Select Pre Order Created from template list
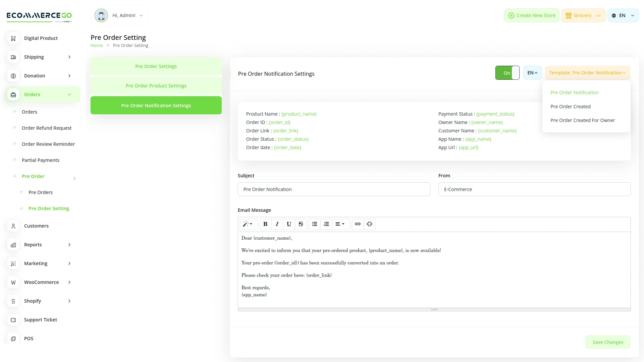The image size is (644, 362). click(x=571, y=106)
